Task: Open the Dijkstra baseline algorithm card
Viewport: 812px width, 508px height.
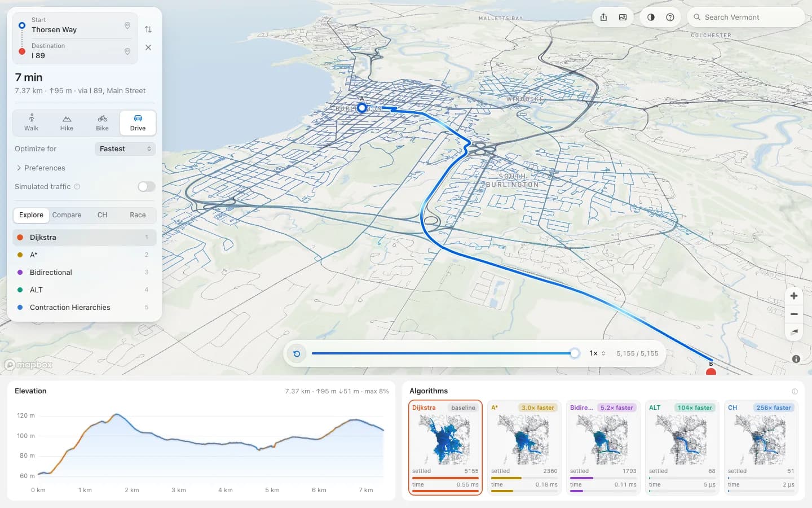Action: 445,448
